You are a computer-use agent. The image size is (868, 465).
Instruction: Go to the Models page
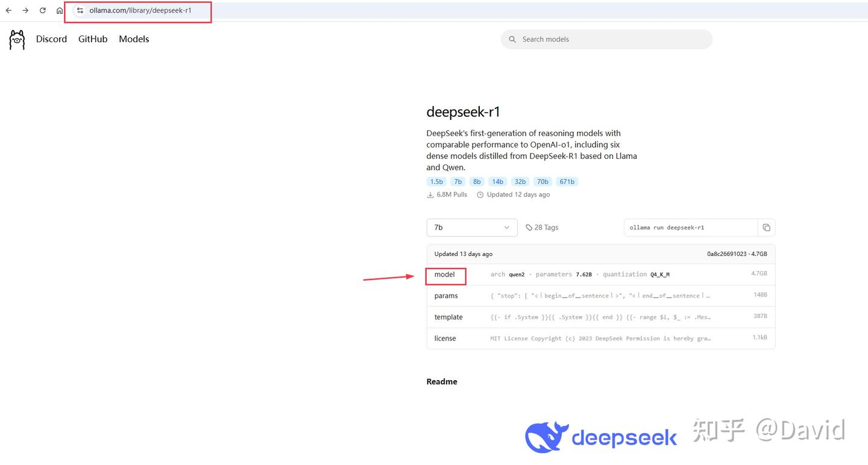[x=134, y=39]
